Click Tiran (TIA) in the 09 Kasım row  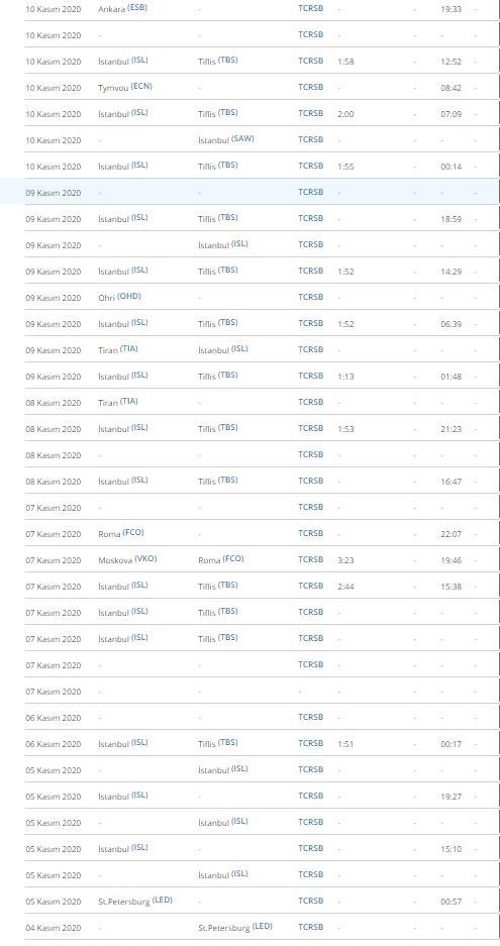pos(118,349)
